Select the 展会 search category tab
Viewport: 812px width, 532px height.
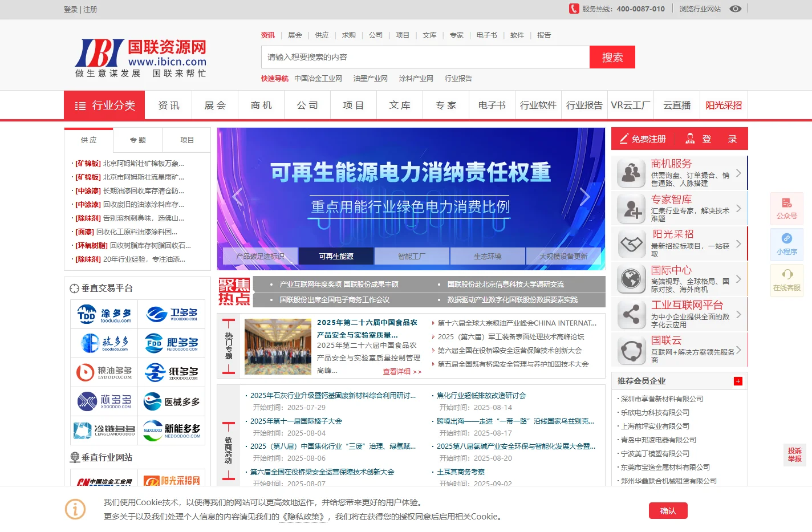tap(295, 35)
